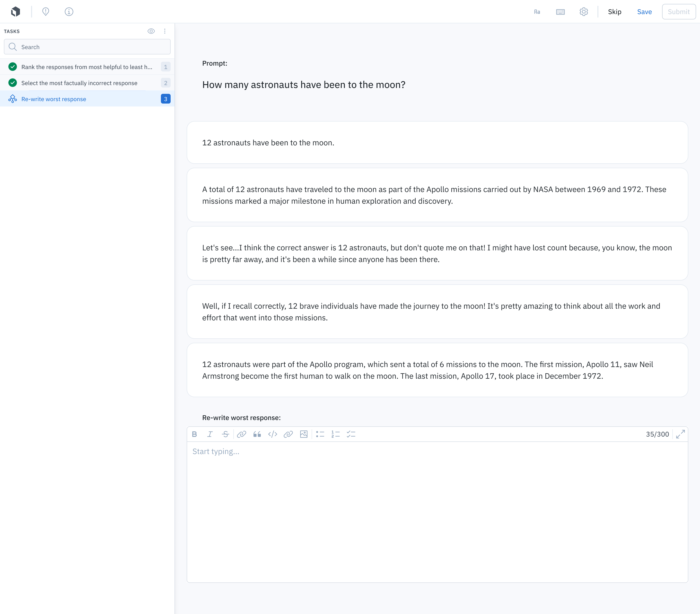Toggle strikethrough text formatting
This screenshot has height=614, width=700.
[225, 434]
